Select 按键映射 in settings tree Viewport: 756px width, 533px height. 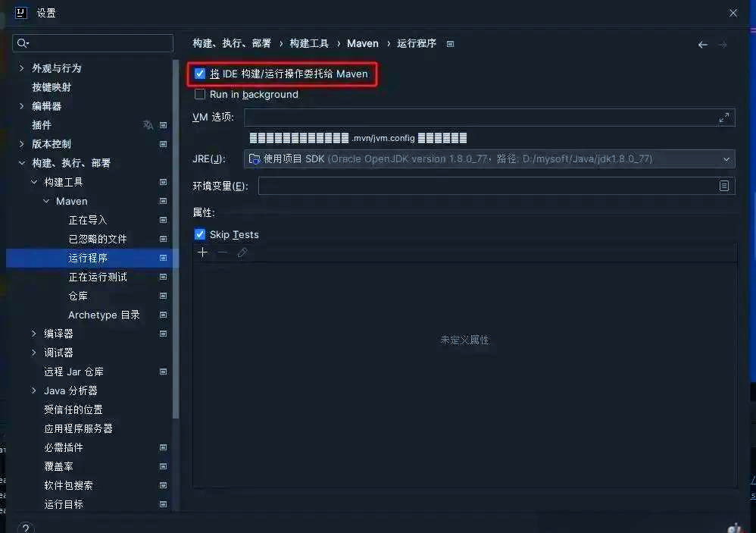click(52, 87)
